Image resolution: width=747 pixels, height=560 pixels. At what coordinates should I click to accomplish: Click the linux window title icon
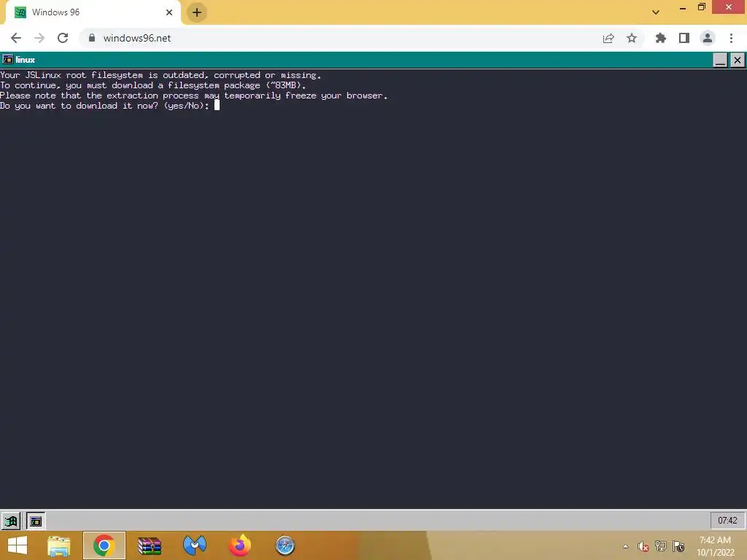tap(7, 60)
